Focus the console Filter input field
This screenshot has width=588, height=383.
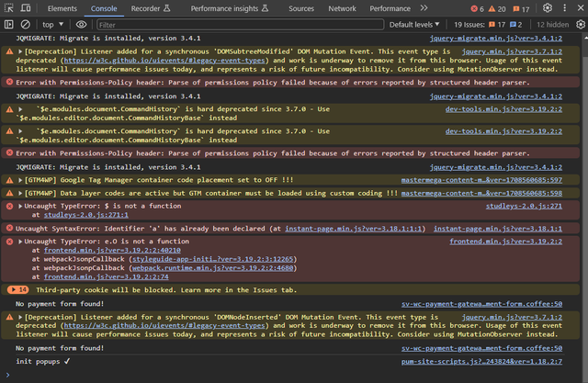pyautogui.click(x=240, y=25)
